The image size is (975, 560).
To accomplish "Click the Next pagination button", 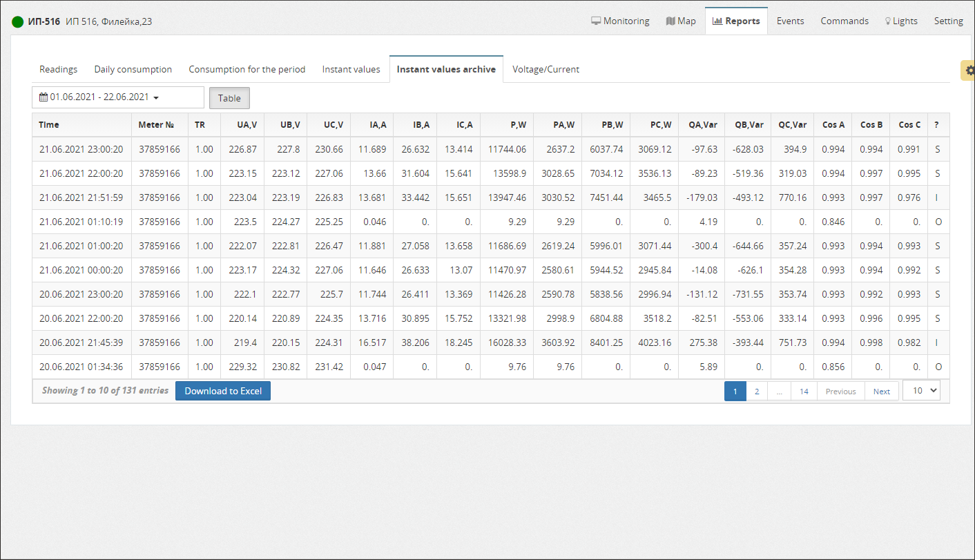I will 882,392.
